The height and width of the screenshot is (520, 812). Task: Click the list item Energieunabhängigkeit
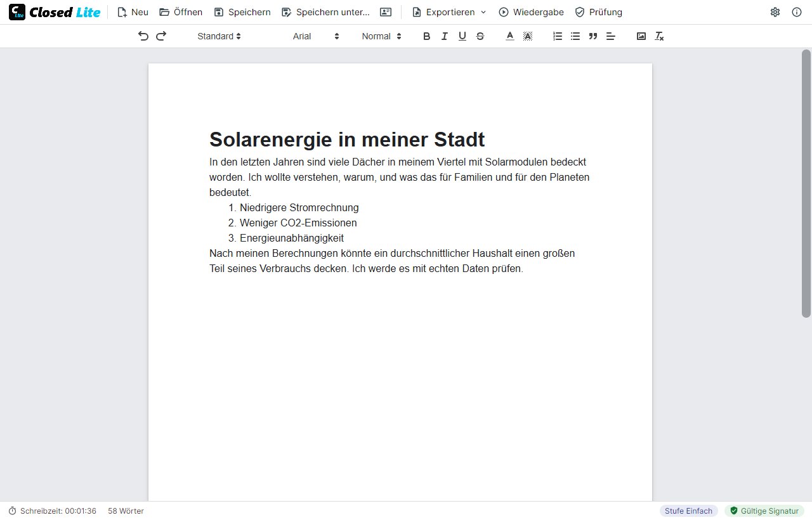(x=292, y=238)
